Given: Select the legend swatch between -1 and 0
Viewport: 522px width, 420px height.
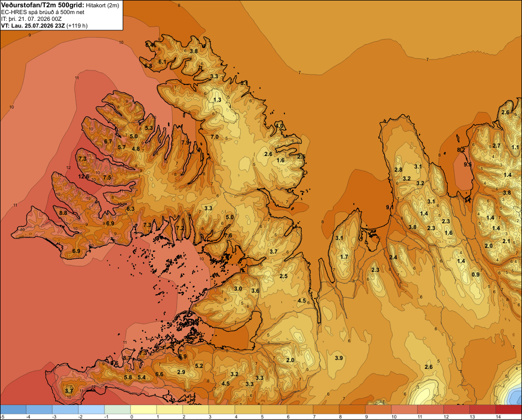Looking at the screenshot, I should point(117,410).
